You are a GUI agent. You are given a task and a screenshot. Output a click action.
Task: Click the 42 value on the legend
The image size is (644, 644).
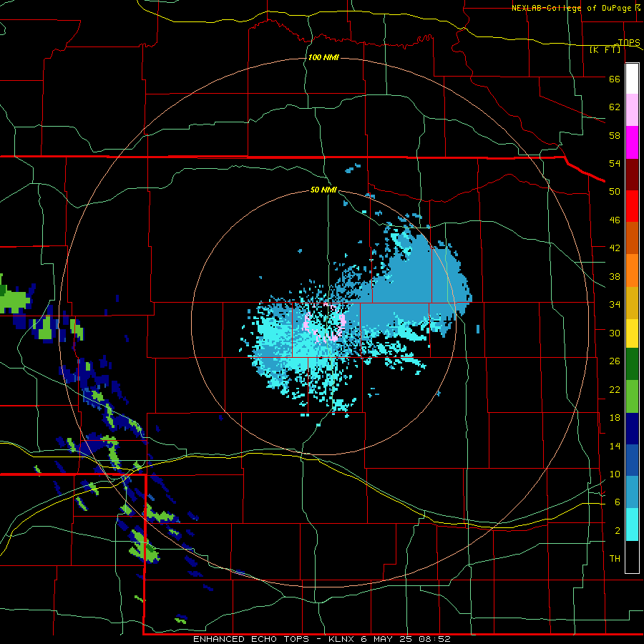[x=615, y=248]
